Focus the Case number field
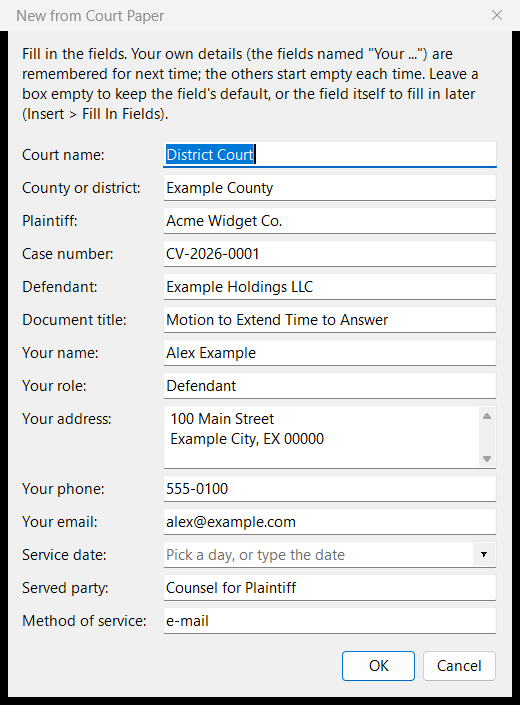This screenshot has height=705, width=520. [329, 254]
